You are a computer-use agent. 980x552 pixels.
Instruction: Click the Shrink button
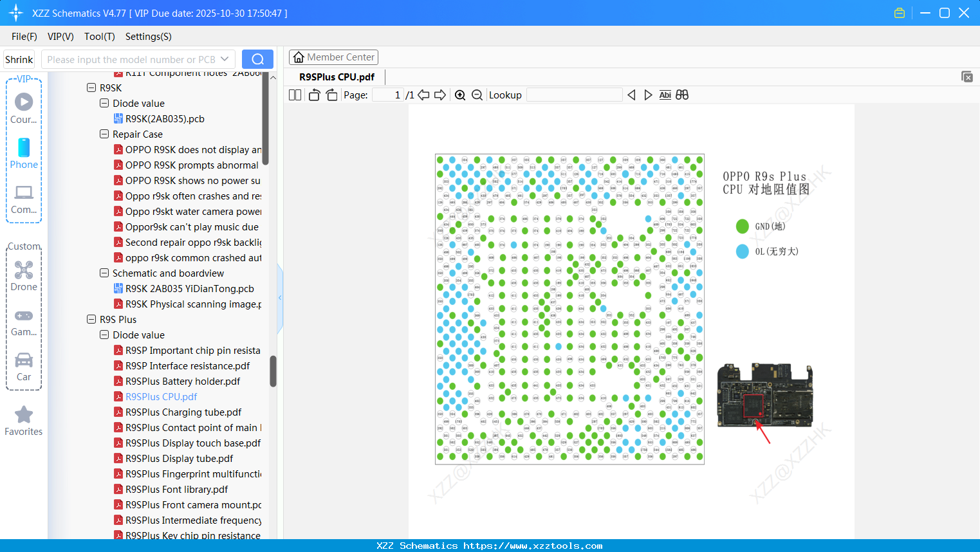pyautogui.click(x=19, y=59)
